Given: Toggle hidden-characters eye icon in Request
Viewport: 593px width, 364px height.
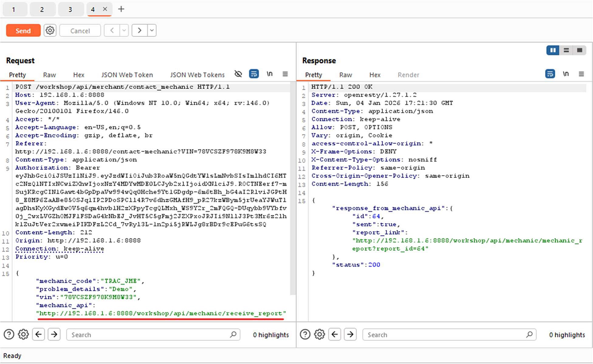Looking at the screenshot, I should tap(238, 74).
